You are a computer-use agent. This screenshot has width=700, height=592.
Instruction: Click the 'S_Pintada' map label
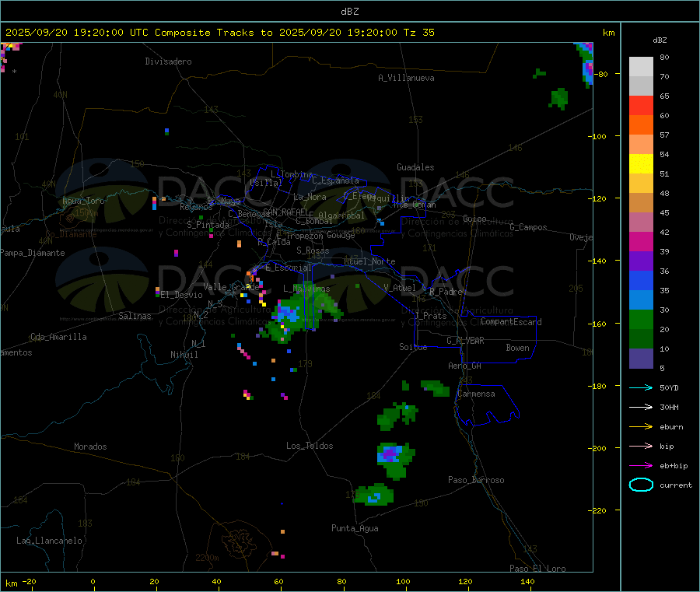(208, 225)
